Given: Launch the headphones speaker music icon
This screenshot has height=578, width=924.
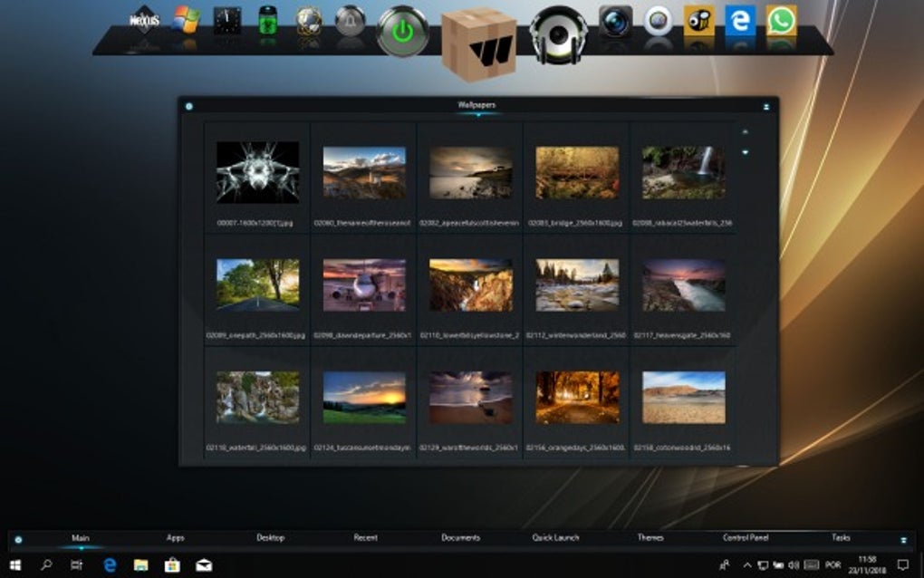Looking at the screenshot, I should [558, 35].
